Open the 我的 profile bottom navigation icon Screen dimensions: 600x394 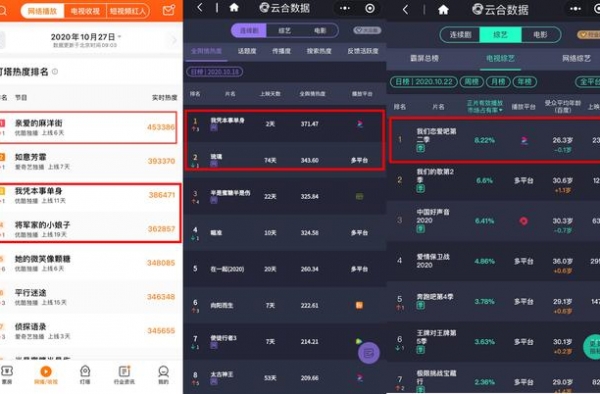click(163, 375)
